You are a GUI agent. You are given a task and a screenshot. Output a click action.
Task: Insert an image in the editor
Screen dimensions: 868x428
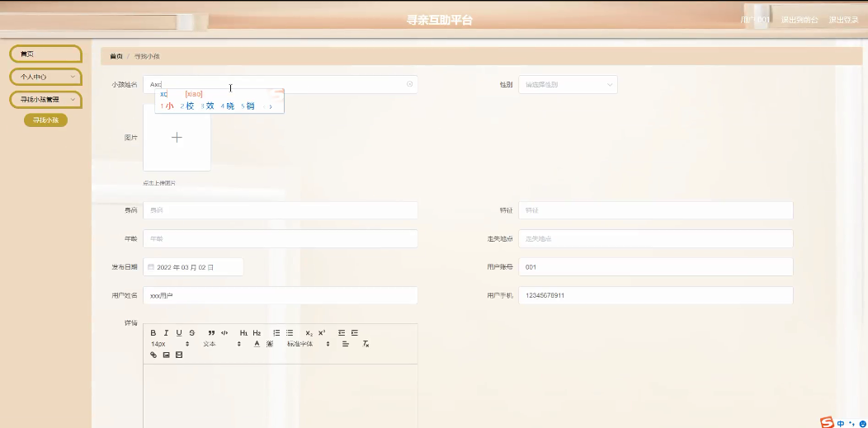click(x=166, y=355)
